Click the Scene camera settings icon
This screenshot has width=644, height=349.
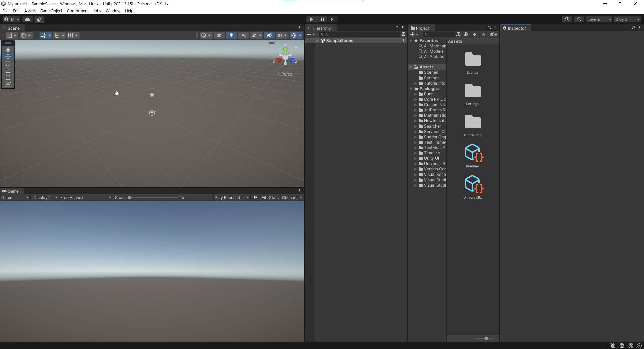pos(280,35)
